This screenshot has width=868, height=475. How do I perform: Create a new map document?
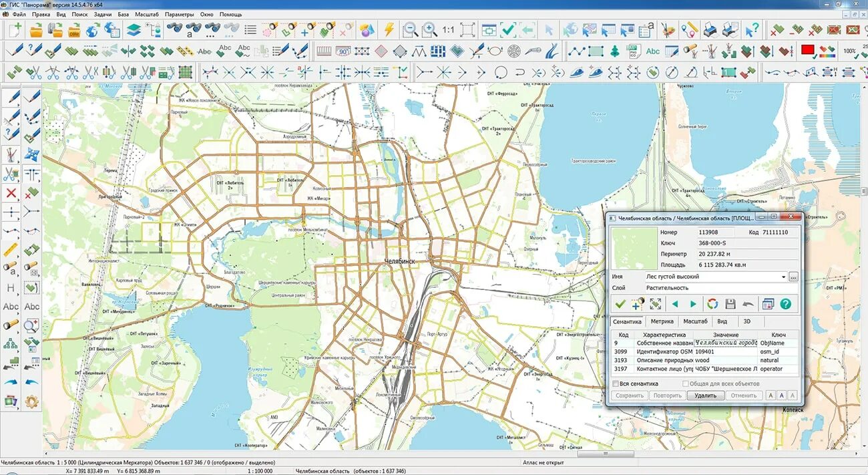click(x=15, y=29)
